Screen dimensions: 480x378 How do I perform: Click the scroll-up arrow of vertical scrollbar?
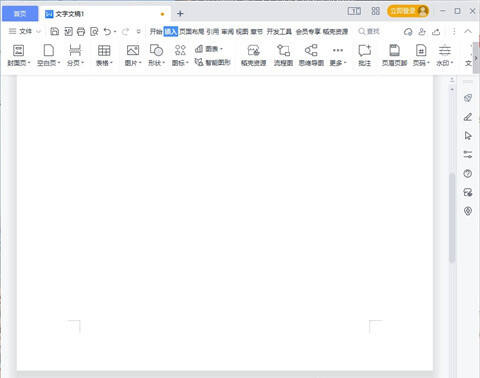click(x=452, y=90)
